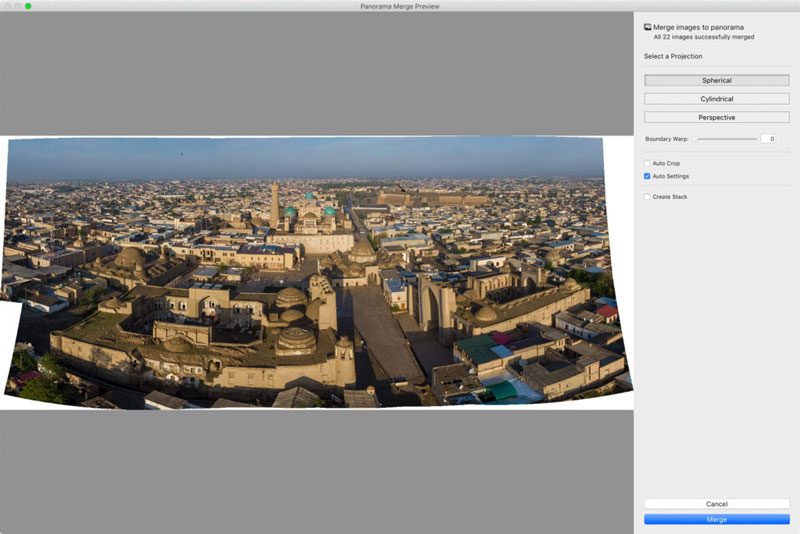Enable the Auto Crop checkbox
The height and width of the screenshot is (534, 800).
647,163
